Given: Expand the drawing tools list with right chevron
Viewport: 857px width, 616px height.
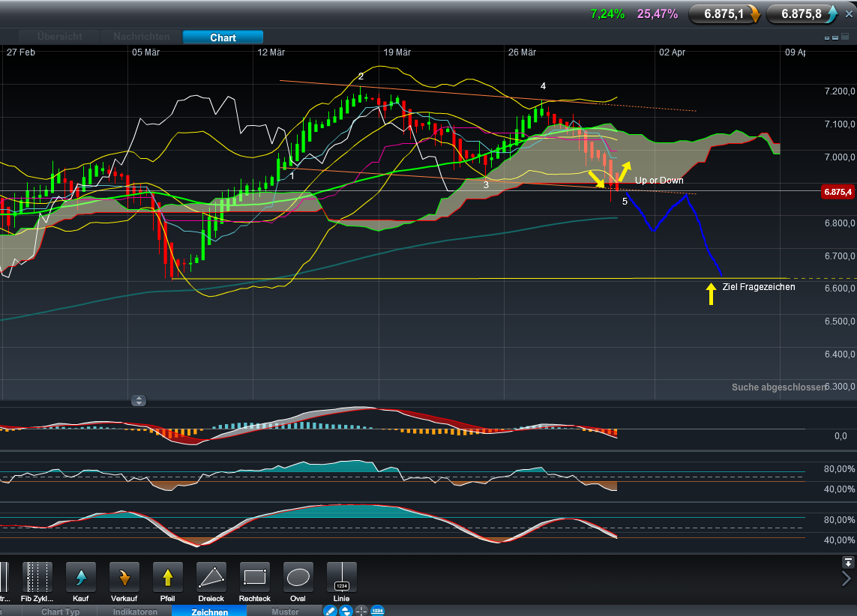Looking at the screenshot, I should coord(847,578).
